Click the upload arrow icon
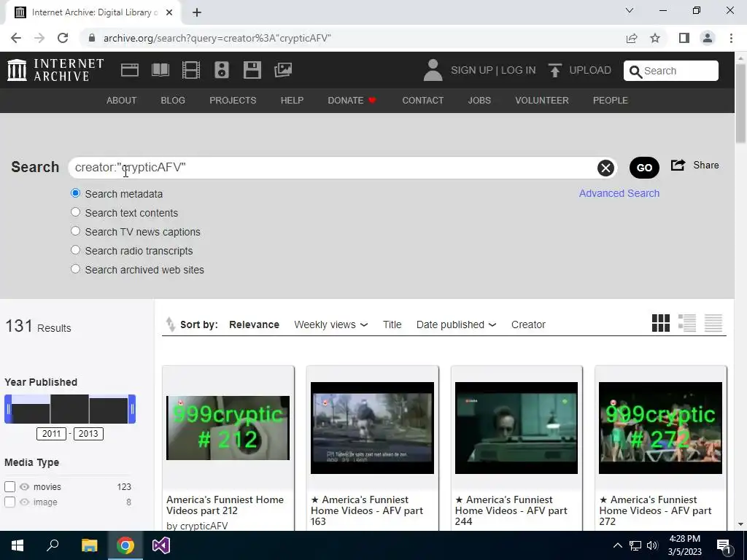Image resolution: width=747 pixels, height=560 pixels. (554, 71)
